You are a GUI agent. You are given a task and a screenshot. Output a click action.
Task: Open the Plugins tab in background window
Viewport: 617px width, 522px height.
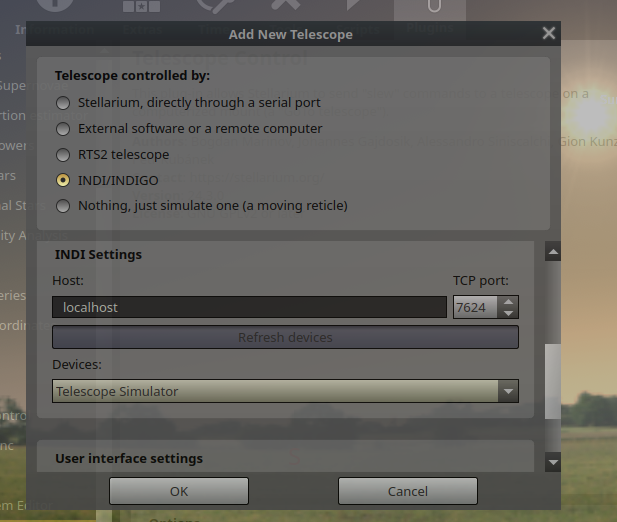point(430,18)
